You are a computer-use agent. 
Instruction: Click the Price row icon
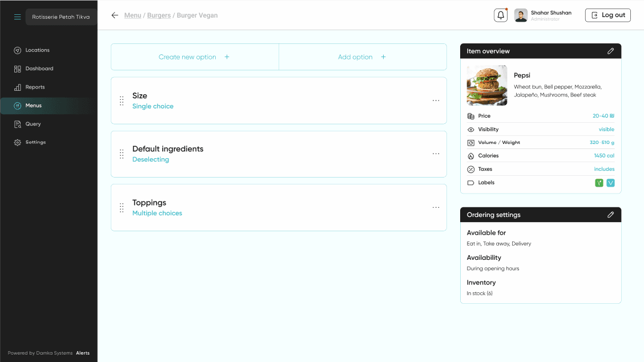point(470,116)
